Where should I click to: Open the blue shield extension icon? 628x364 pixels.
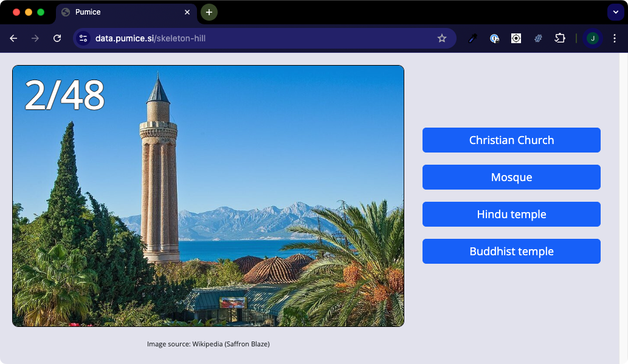495,38
